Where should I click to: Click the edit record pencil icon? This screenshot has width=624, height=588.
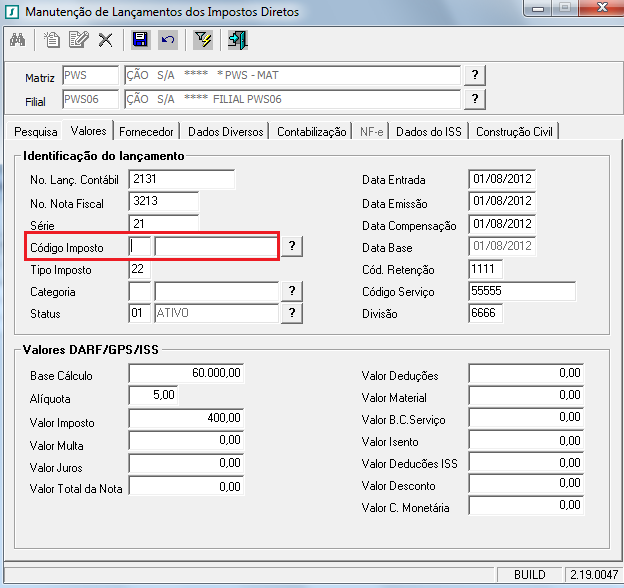pos(79,40)
